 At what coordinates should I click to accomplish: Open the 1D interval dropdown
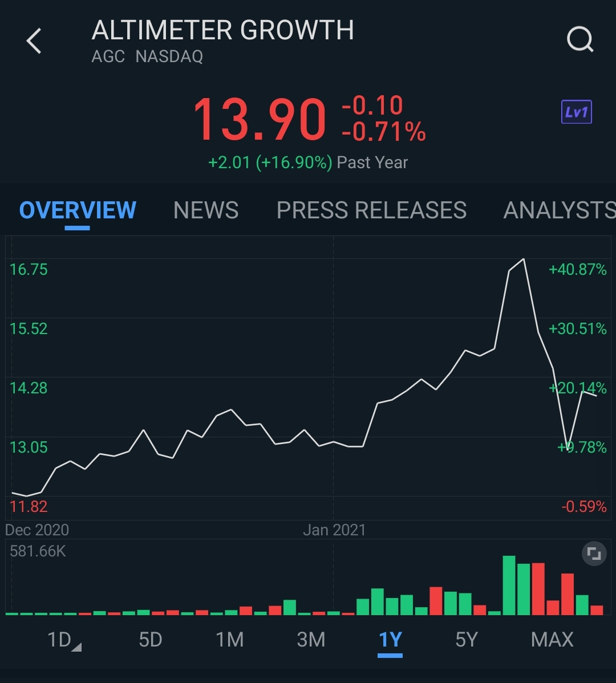64,640
